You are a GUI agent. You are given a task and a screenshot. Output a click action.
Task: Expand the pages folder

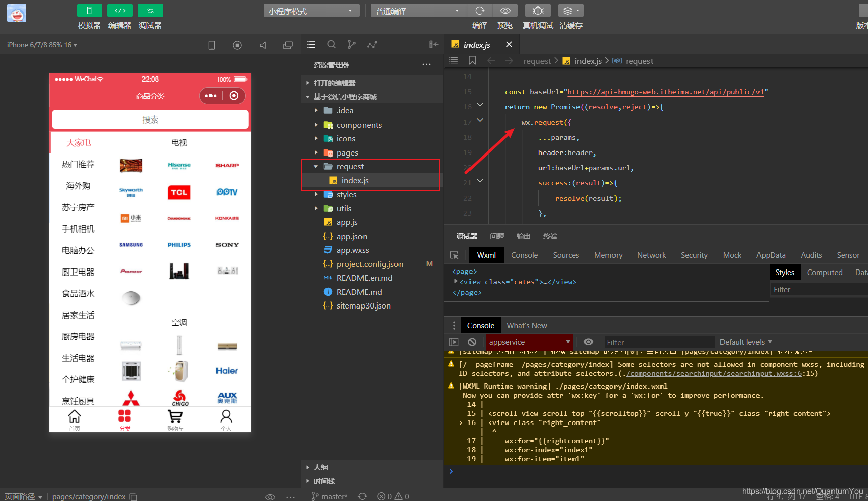pos(372,152)
